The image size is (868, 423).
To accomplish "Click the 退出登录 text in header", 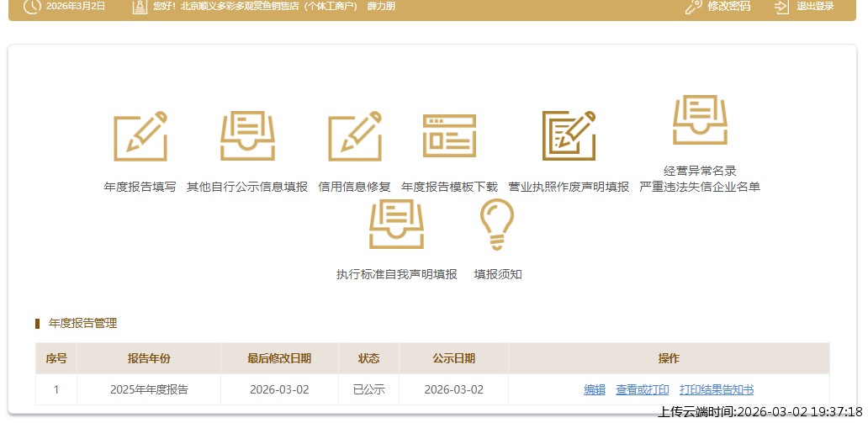I will click(815, 7).
